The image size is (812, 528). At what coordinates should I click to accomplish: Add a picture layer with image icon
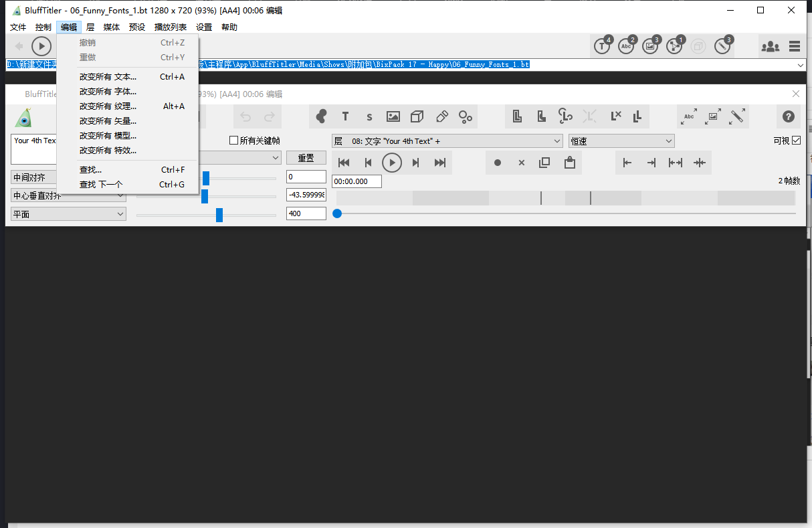[393, 116]
